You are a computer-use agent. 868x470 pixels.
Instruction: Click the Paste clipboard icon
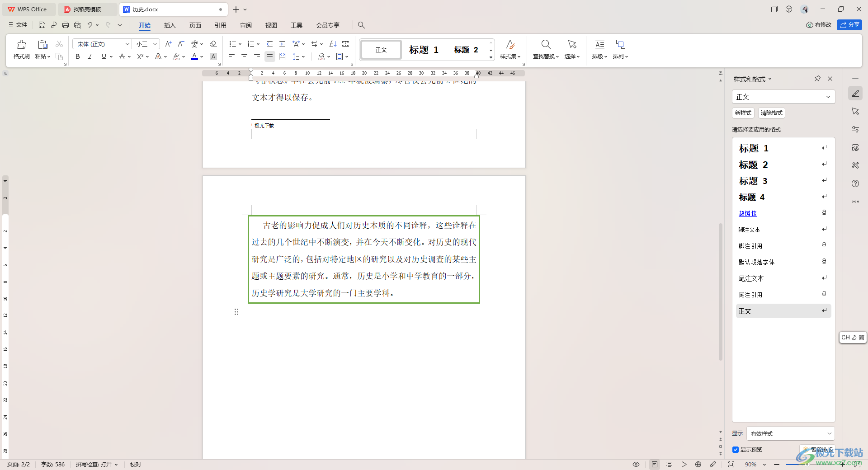coord(42,44)
